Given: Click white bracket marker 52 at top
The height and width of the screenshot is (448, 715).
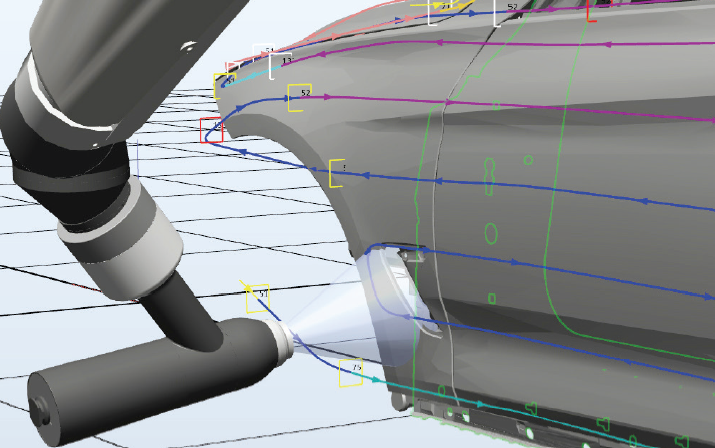Looking at the screenshot, I should 506,12.
